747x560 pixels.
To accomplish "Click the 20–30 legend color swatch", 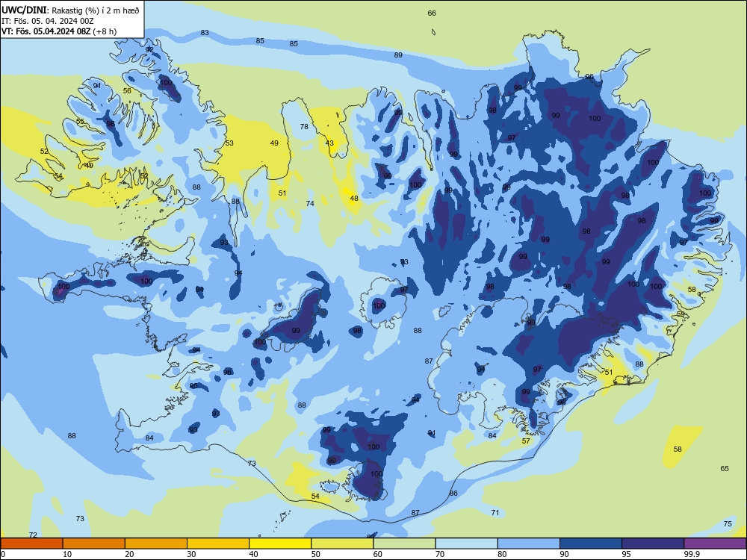I will coord(156,544).
